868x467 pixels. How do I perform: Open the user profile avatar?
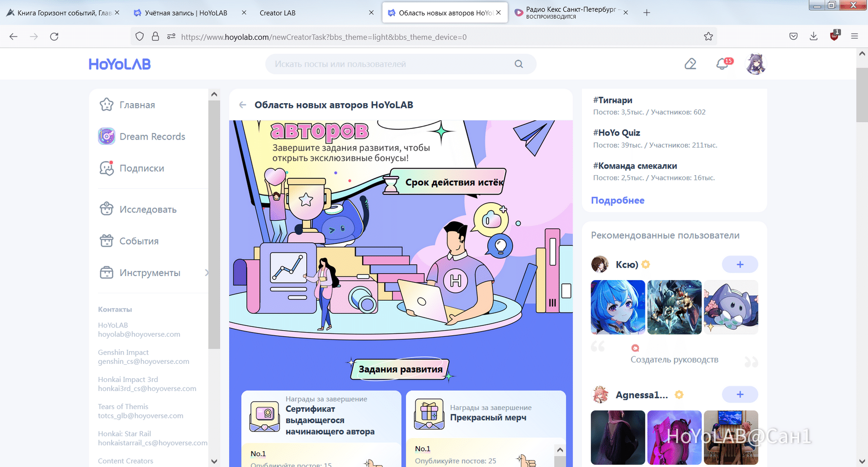point(756,64)
